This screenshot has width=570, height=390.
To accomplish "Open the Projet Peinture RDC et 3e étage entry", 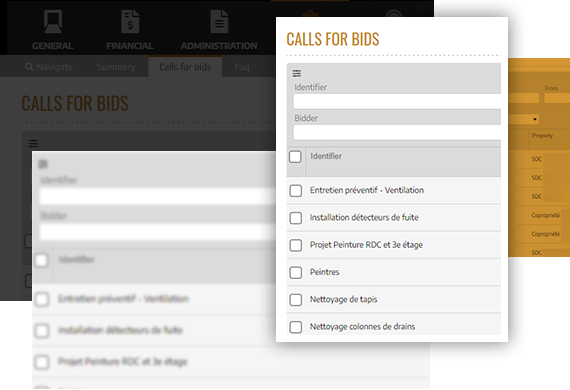I will click(366, 245).
